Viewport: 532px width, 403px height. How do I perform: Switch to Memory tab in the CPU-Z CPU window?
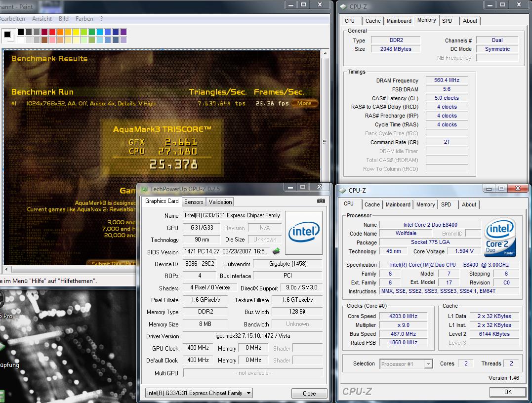(x=425, y=204)
